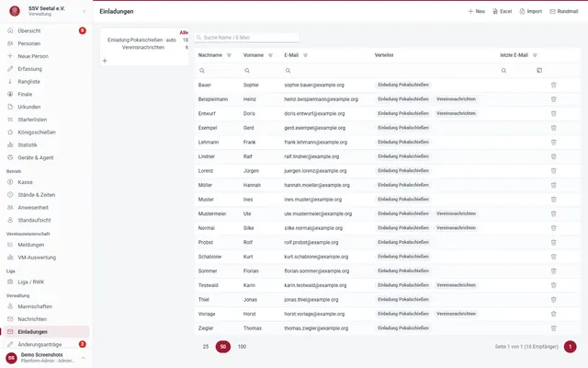This screenshot has width=588, height=368.
Task: Click the E-Mail filter search field
Action: (x=326, y=70)
